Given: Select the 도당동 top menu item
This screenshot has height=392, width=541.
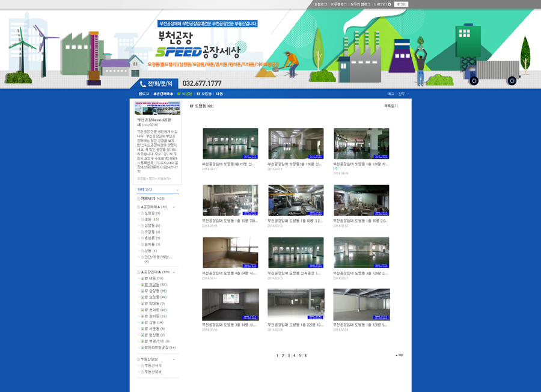Looking at the screenshot, I should click(185, 94).
